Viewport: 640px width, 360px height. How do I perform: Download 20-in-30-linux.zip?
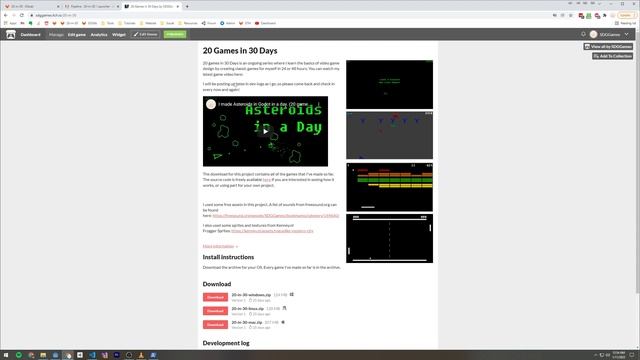215,311
